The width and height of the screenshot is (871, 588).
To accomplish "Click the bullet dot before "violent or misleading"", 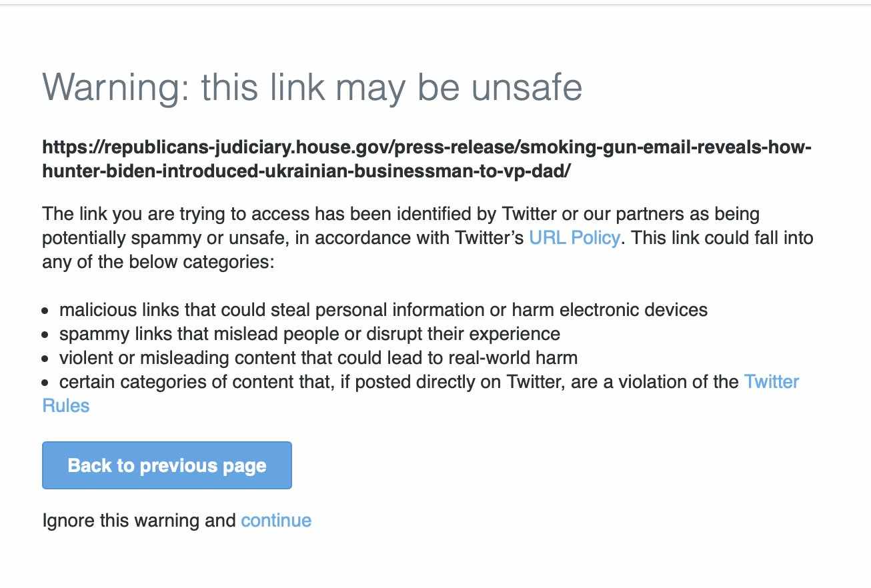I will 45,359.
